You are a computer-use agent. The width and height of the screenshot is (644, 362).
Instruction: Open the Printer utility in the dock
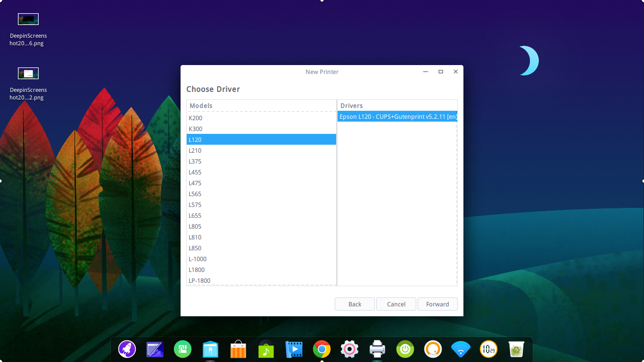pos(377,349)
